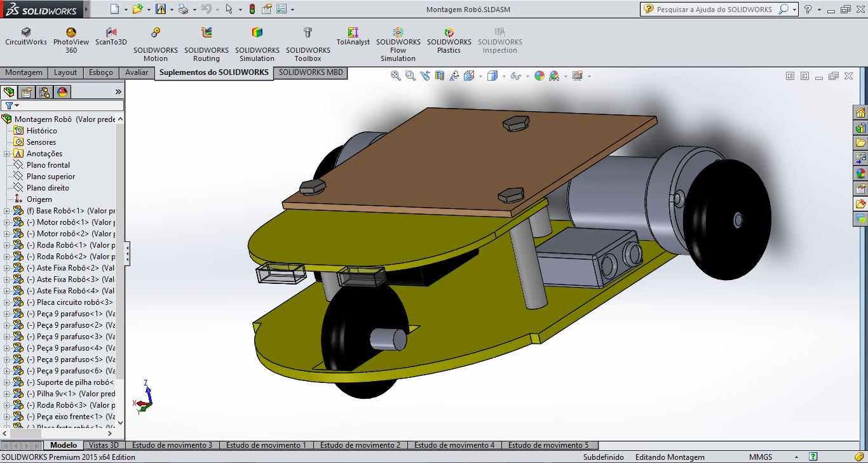Click the Select cursor tool
This screenshot has width=868, height=463.
(229, 9)
